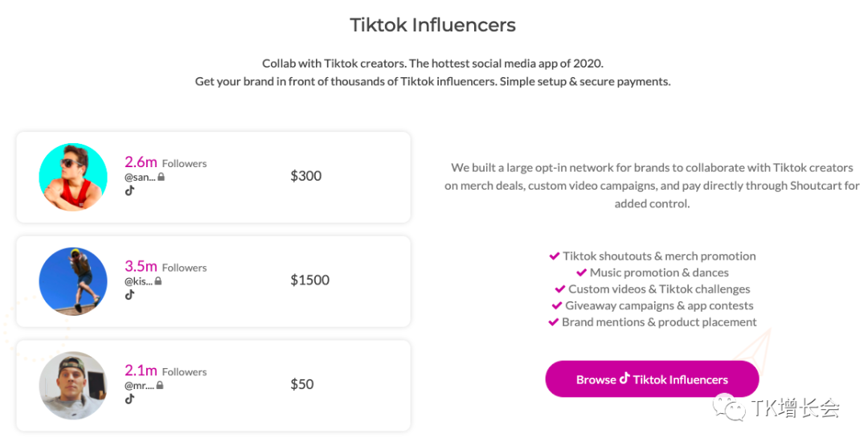Screen dimensions: 868x446
Task: Click the Tiktok Influencers page heading
Action: [x=432, y=25]
